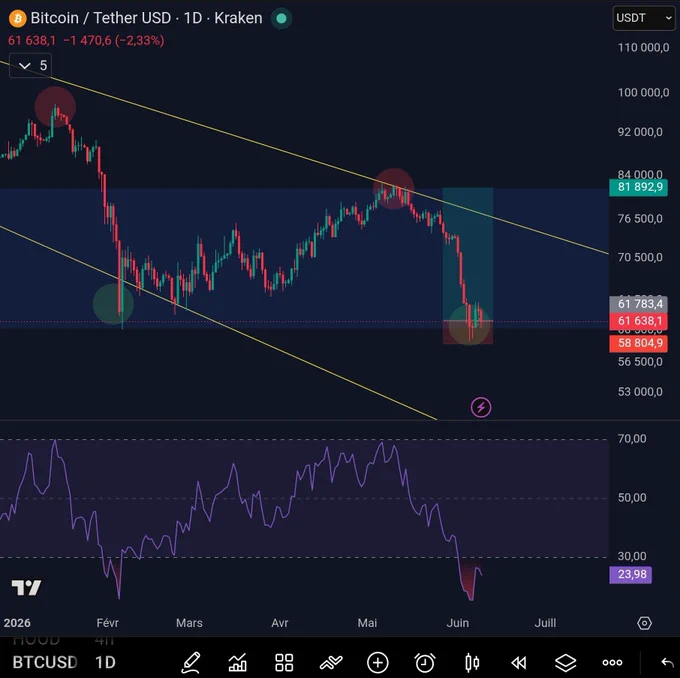Screen dimensions: 680x678
Task: Click the 76 500,0 price scale label
Action: click(640, 219)
